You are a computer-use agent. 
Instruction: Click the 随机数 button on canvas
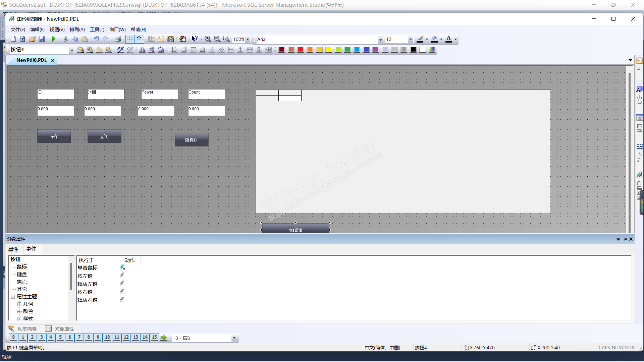click(191, 140)
